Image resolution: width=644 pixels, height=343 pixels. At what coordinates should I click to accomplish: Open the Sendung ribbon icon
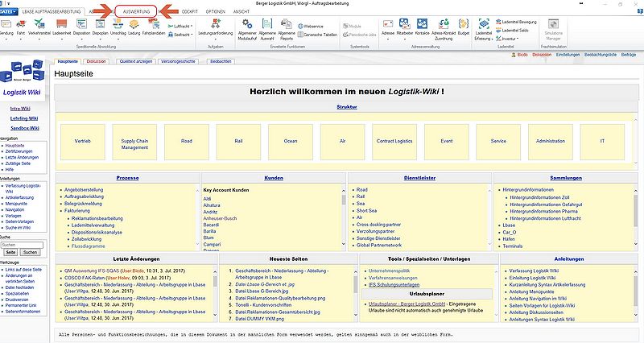click(x=6, y=25)
